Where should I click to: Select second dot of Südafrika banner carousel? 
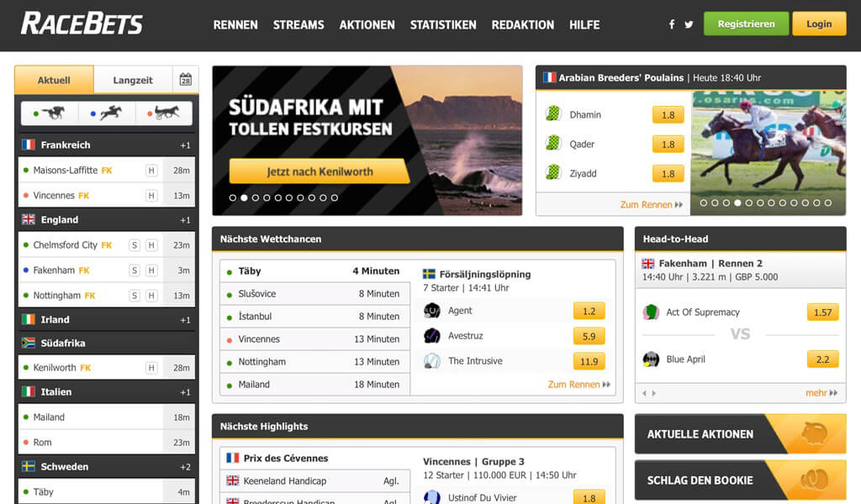(x=244, y=197)
